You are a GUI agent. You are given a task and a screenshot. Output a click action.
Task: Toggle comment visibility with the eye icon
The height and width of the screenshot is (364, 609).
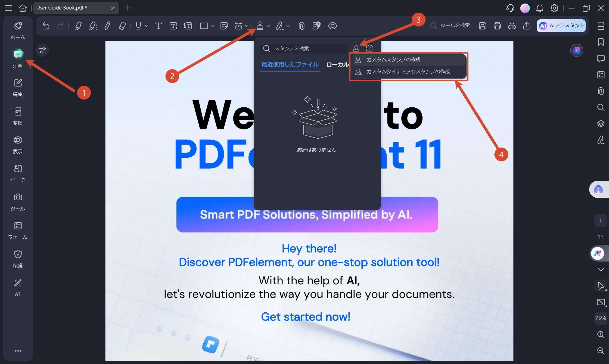coord(333,26)
